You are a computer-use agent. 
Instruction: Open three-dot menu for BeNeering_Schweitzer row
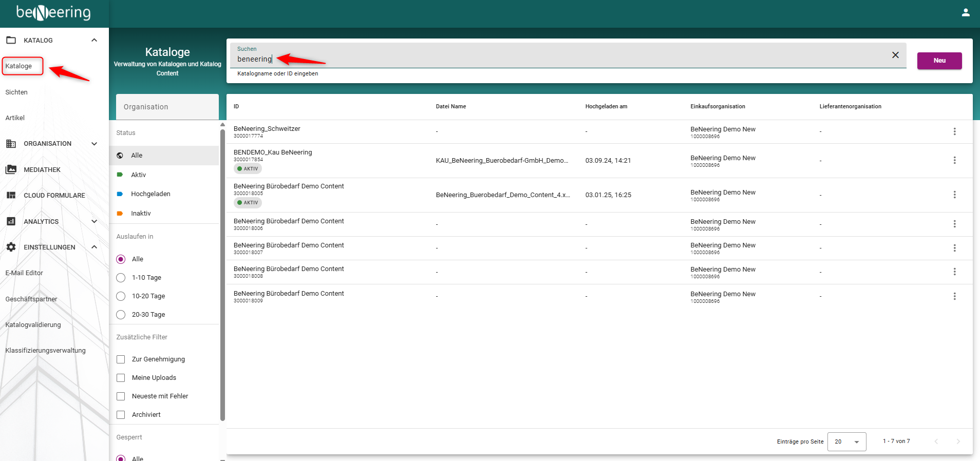click(x=954, y=131)
